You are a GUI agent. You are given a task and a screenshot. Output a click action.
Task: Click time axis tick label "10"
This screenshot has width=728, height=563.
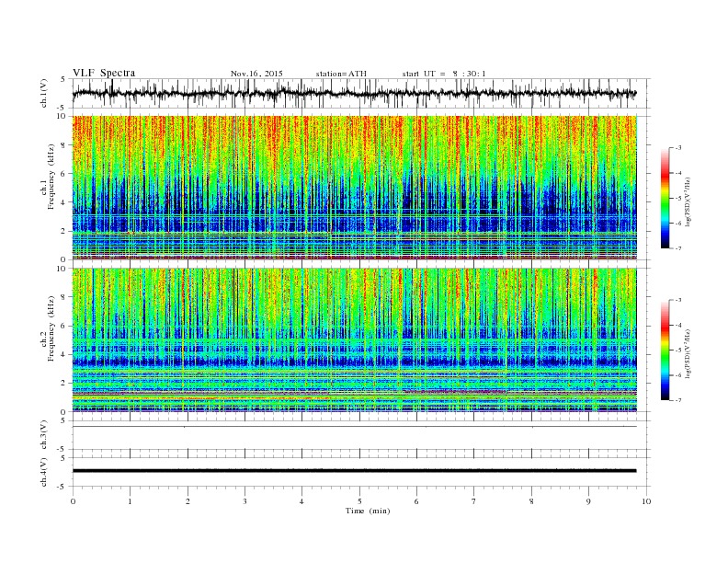pyautogui.click(x=646, y=501)
